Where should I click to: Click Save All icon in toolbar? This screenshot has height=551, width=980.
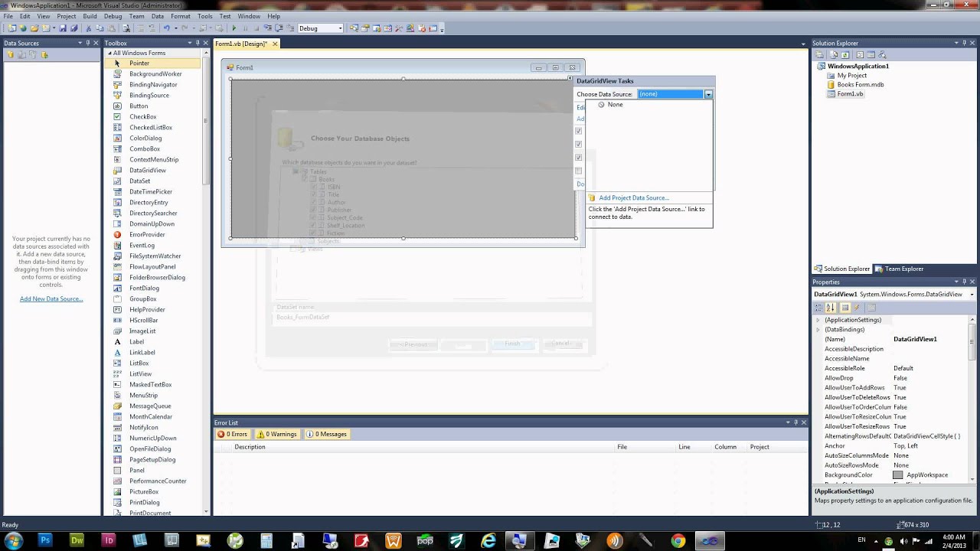coord(73,28)
